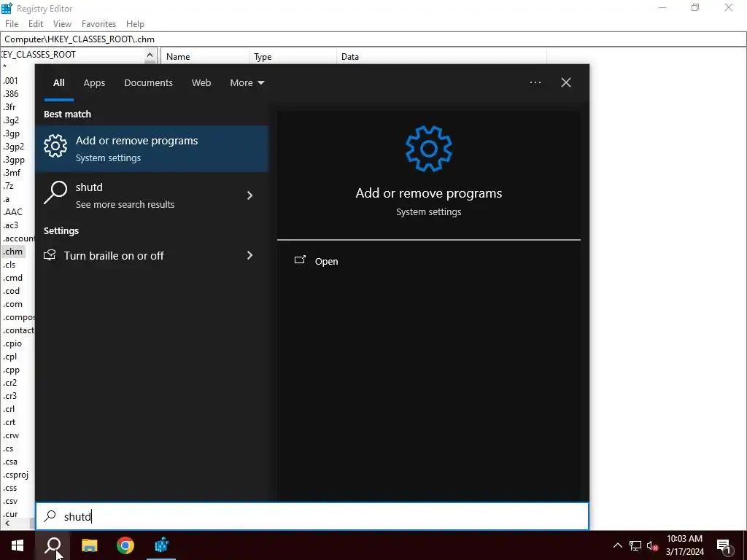Show hidden system tray icons
Viewport: 747px width, 560px height.
coord(617,545)
